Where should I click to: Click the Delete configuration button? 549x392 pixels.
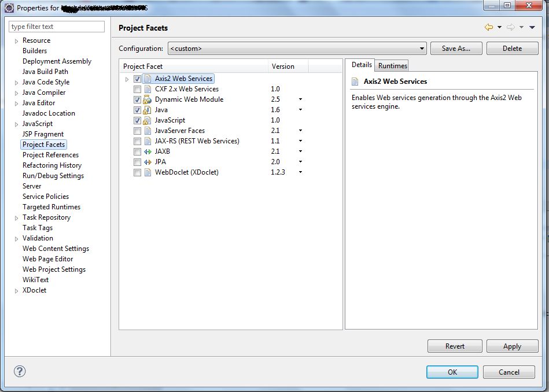[x=512, y=49]
